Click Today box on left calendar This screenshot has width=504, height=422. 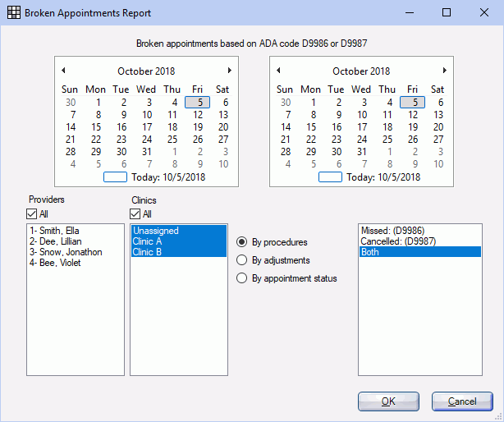[x=116, y=177]
